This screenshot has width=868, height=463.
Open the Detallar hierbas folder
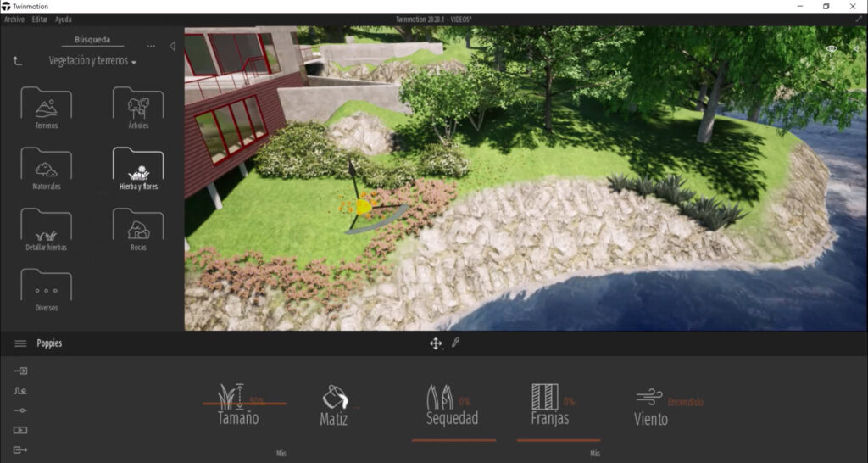(x=47, y=227)
